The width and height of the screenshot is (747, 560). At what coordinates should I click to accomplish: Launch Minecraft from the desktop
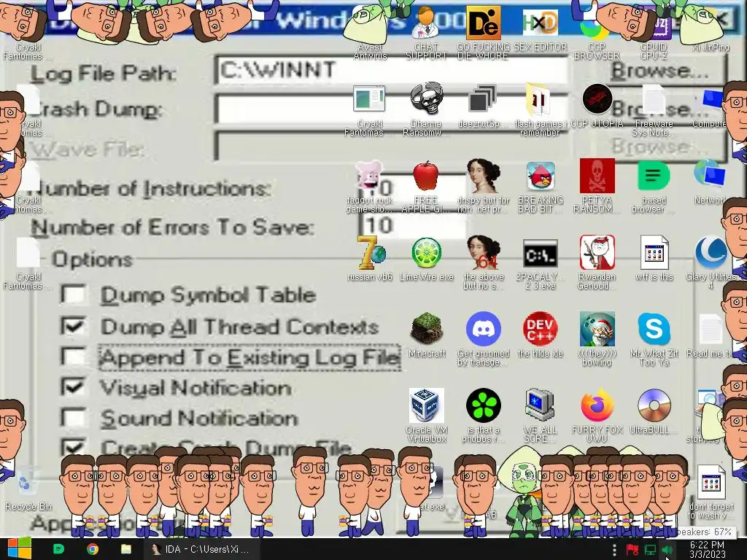pos(426,329)
